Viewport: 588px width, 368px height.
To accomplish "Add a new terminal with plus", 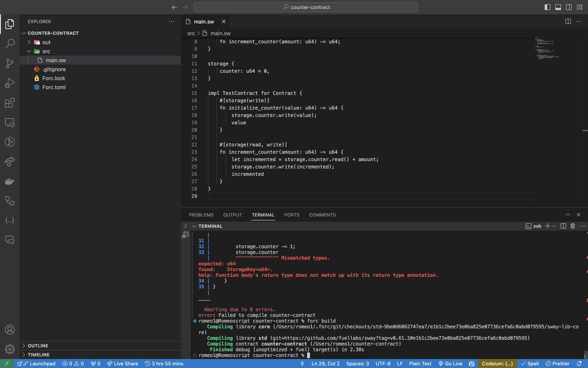I will [x=548, y=226].
